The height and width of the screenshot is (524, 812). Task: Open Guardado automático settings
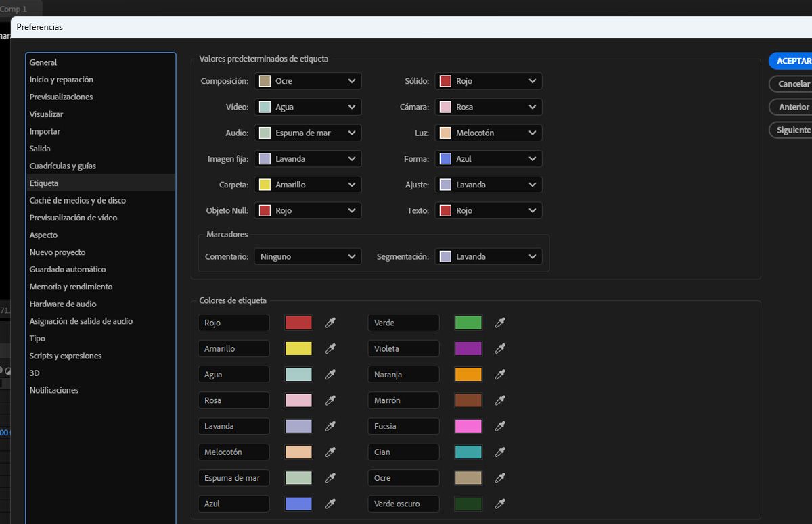pos(101,269)
